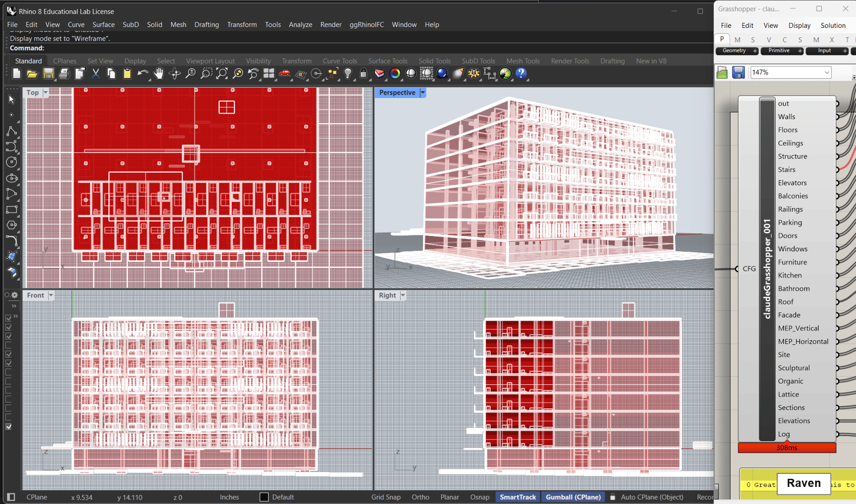Open object properties with the color wheel icon
The height and width of the screenshot is (504, 856).
tap(395, 74)
